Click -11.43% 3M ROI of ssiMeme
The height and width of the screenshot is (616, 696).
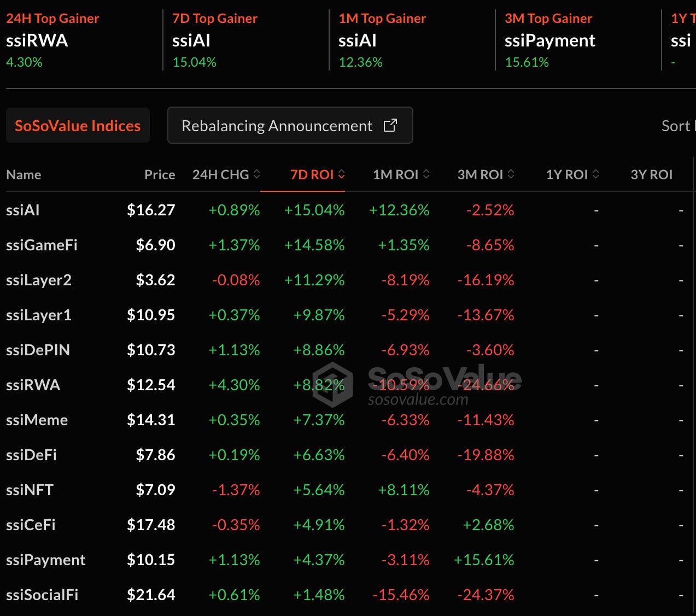click(486, 420)
